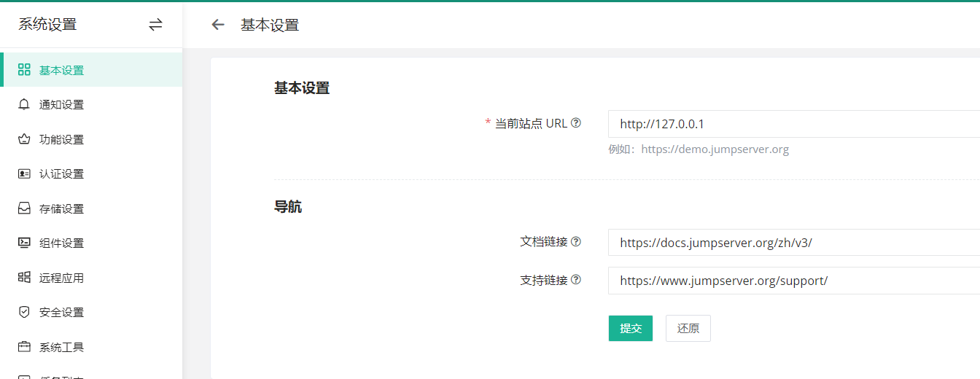
Task: Click the 导航 section heading
Action: click(288, 207)
